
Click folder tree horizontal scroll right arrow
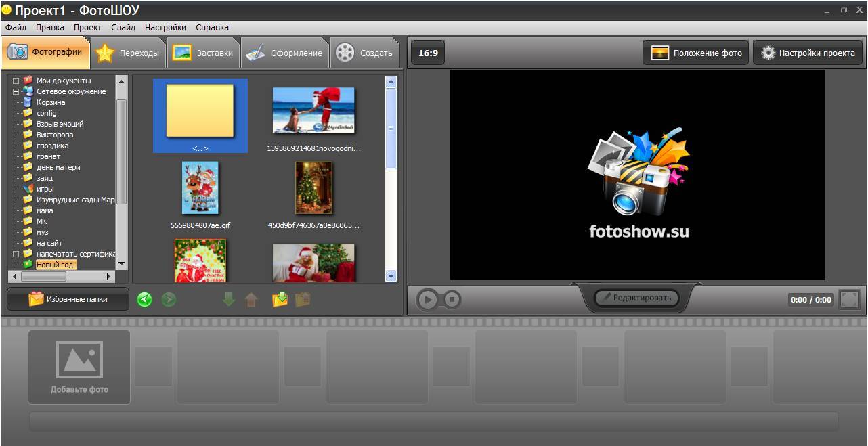pyautogui.click(x=109, y=276)
